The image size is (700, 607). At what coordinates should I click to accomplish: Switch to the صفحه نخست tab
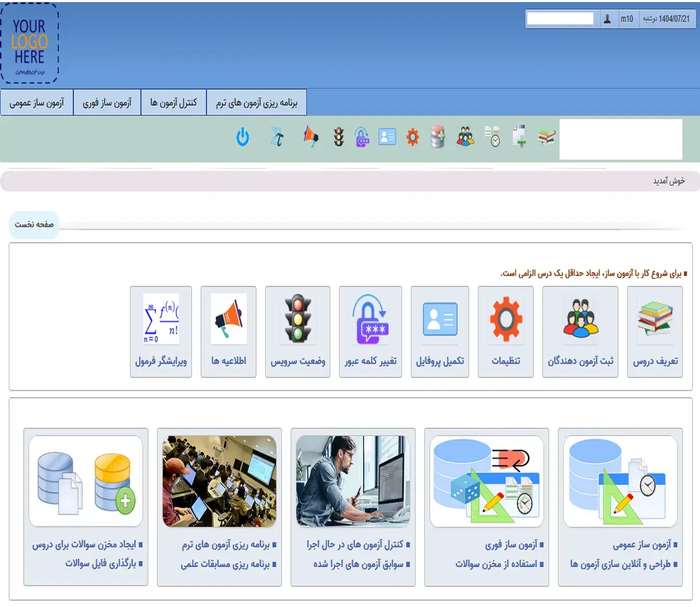[34, 224]
